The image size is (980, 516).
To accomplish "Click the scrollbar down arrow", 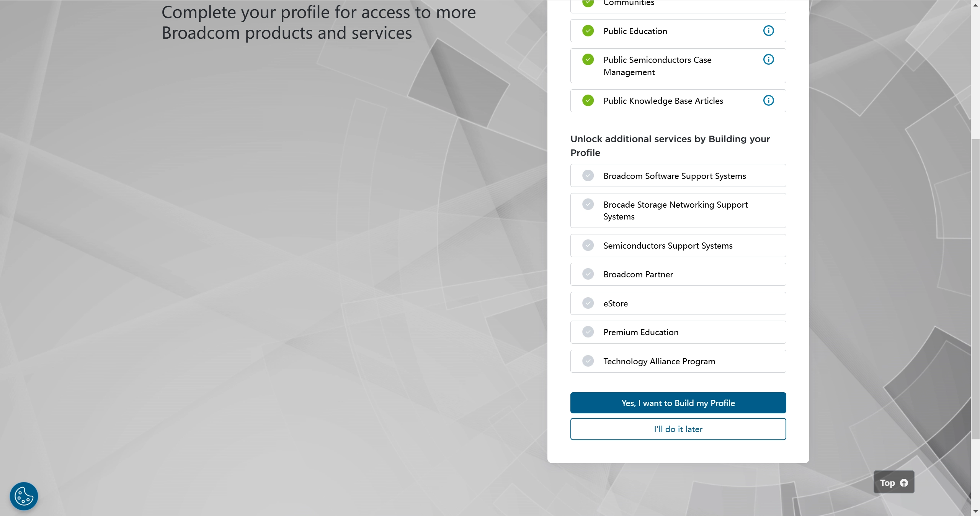I will [975, 512].
